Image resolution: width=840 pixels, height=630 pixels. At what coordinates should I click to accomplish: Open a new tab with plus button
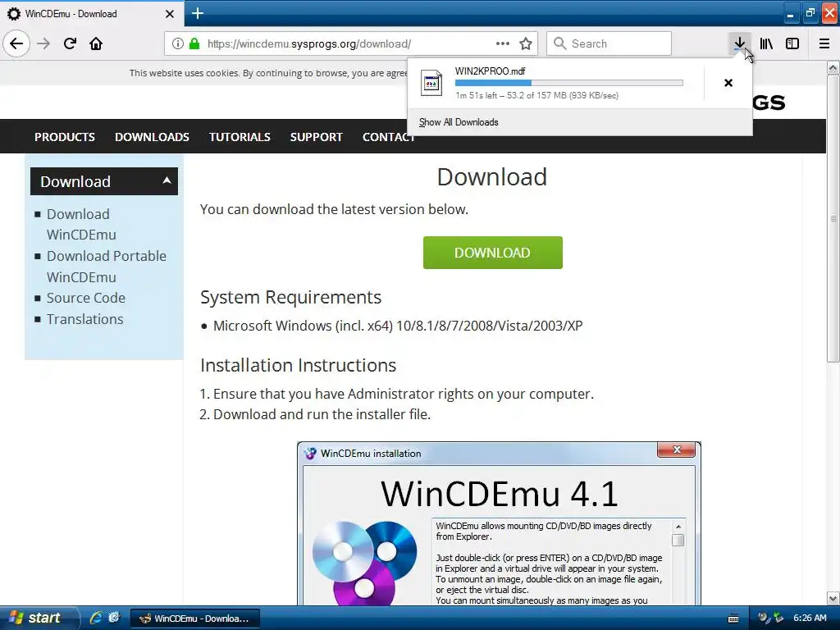click(x=198, y=13)
